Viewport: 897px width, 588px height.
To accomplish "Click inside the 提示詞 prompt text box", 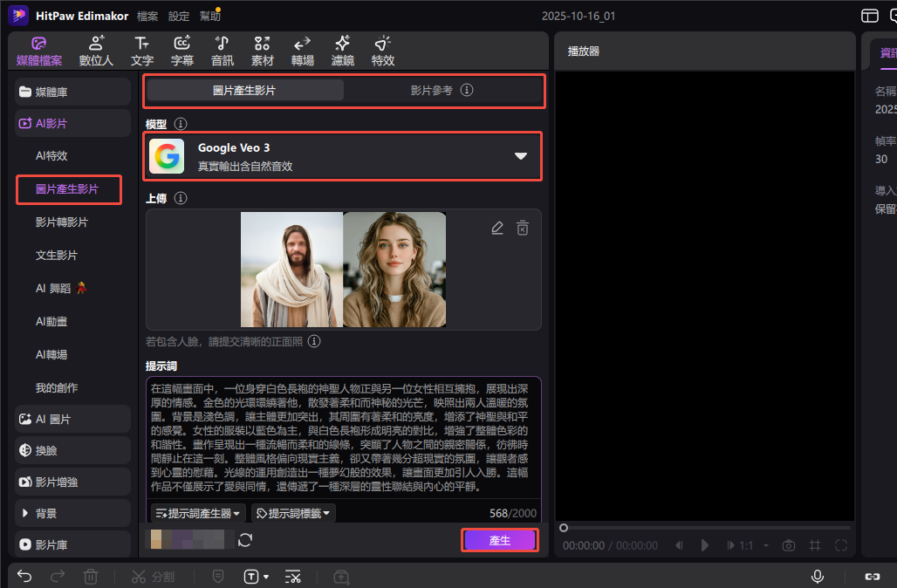I will tap(343, 436).
